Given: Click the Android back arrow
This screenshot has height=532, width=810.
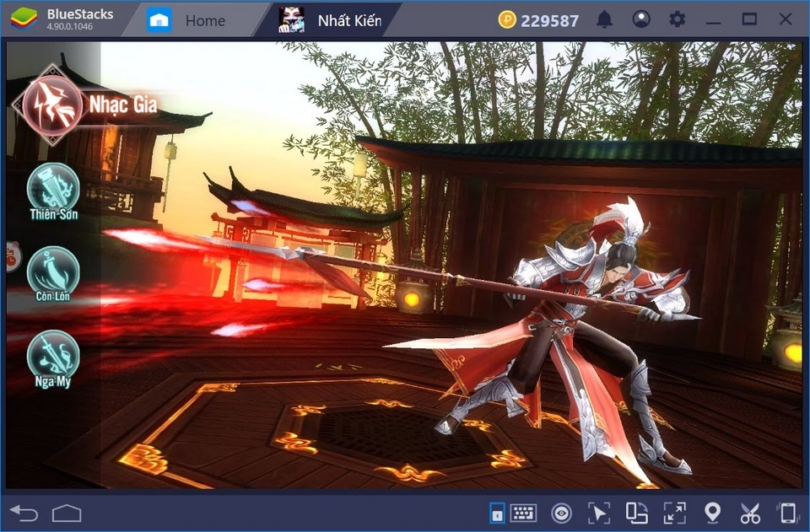Looking at the screenshot, I should coord(24,513).
